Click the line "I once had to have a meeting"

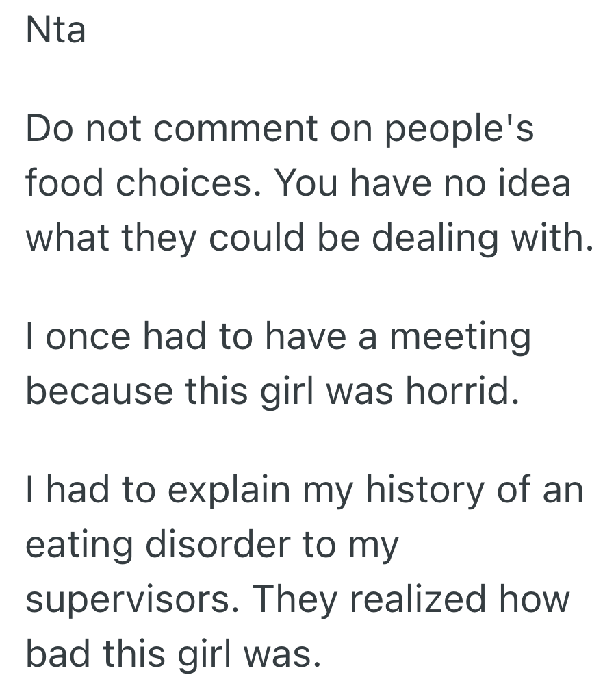pyautogui.click(x=278, y=338)
